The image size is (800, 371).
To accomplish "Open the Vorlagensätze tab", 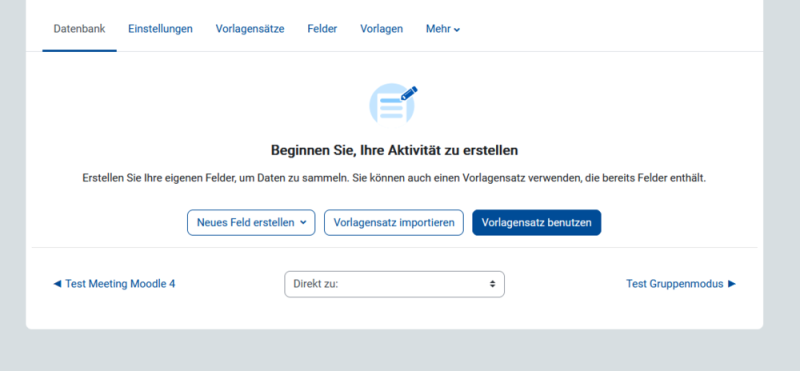I will point(250,29).
